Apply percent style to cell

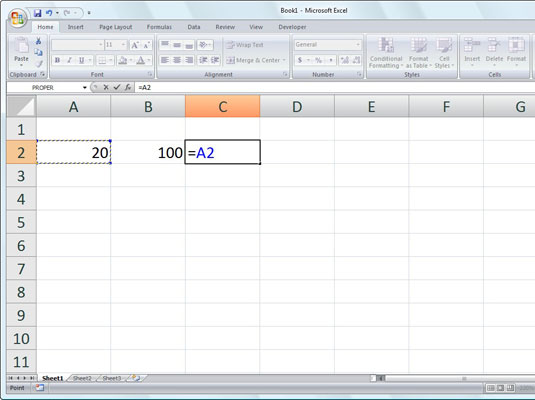318,60
